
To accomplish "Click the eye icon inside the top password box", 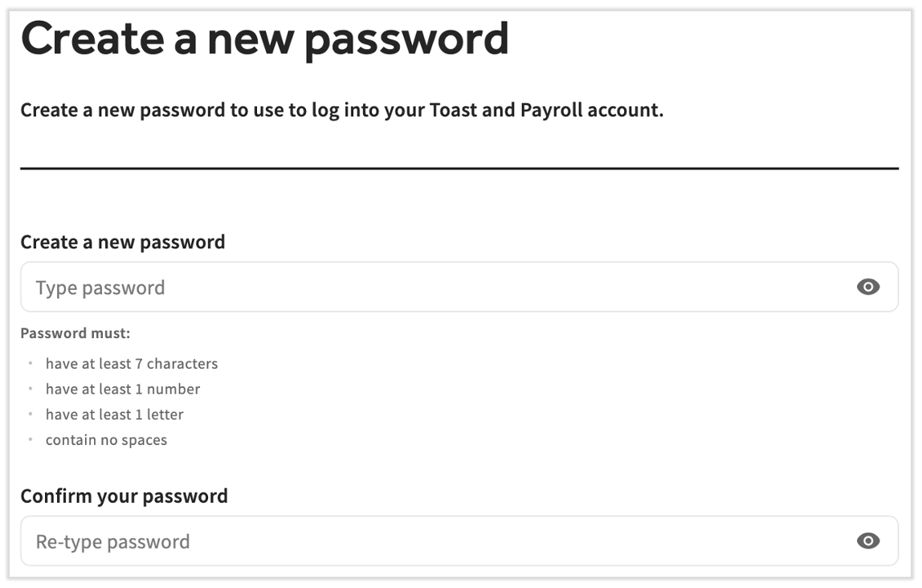I will pos(868,286).
